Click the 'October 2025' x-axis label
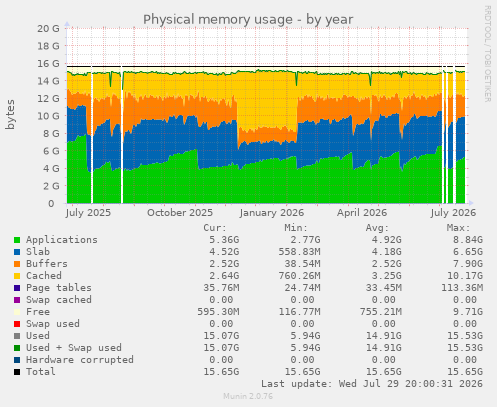The height and width of the screenshot is (407, 497). 180,213
